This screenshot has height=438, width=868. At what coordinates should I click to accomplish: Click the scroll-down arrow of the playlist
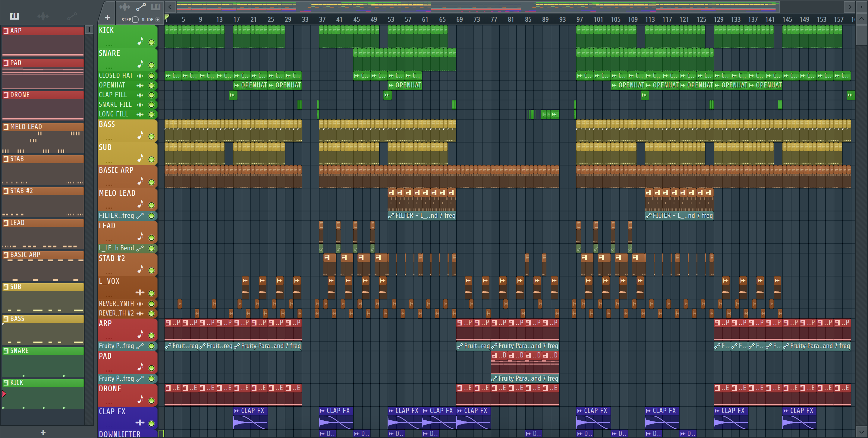pos(861,431)
